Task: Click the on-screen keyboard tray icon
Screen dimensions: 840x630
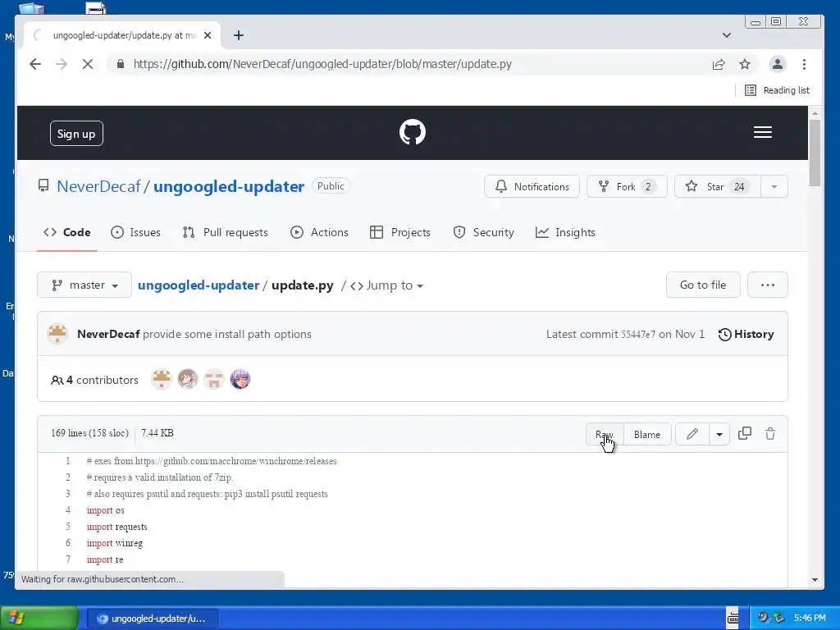Action: point(733,619)
